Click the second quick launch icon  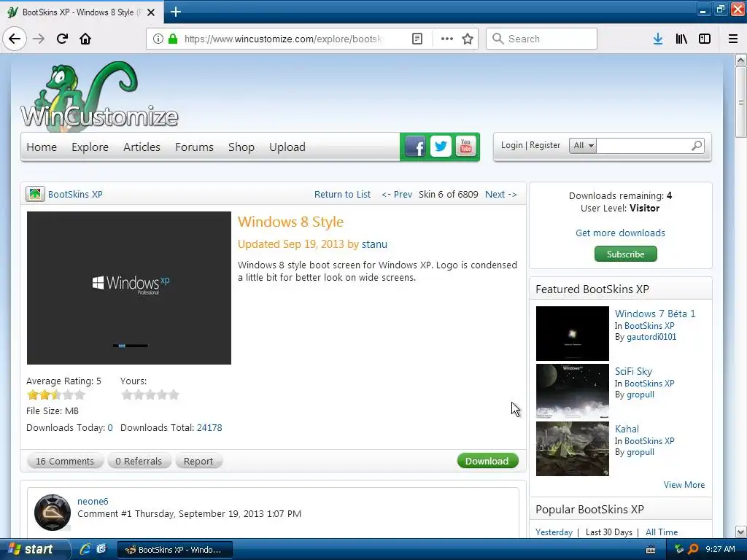coord(101,549)
